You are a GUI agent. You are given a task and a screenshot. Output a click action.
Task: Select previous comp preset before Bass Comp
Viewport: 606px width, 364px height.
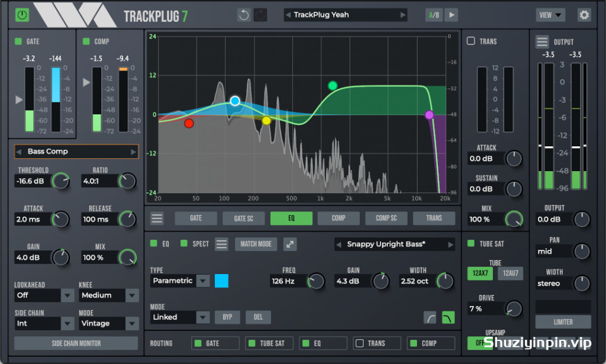tap(19, 152)
